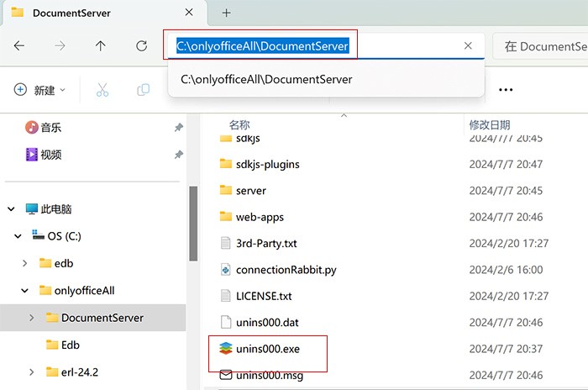Image resolution: width=588 pixels, height=390 pixels.
Task: Click the unins000.dat blank file icon
Action: 226,322
